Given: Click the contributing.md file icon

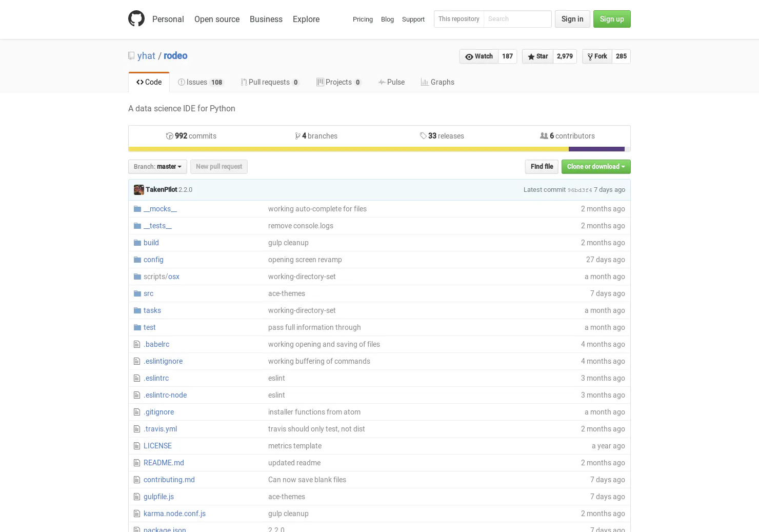Looking at the screenshot, I should (137, 480).
